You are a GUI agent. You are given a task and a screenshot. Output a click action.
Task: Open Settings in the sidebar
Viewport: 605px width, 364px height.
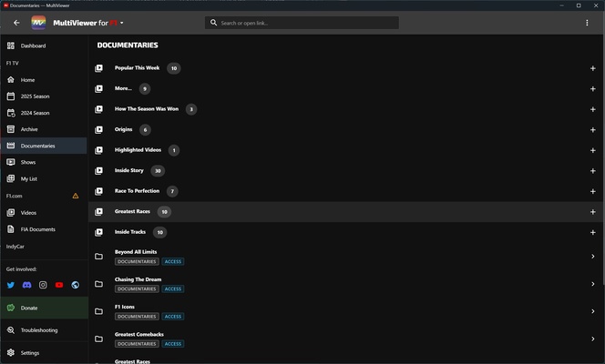pyautogui.click(x=44, y=352)
